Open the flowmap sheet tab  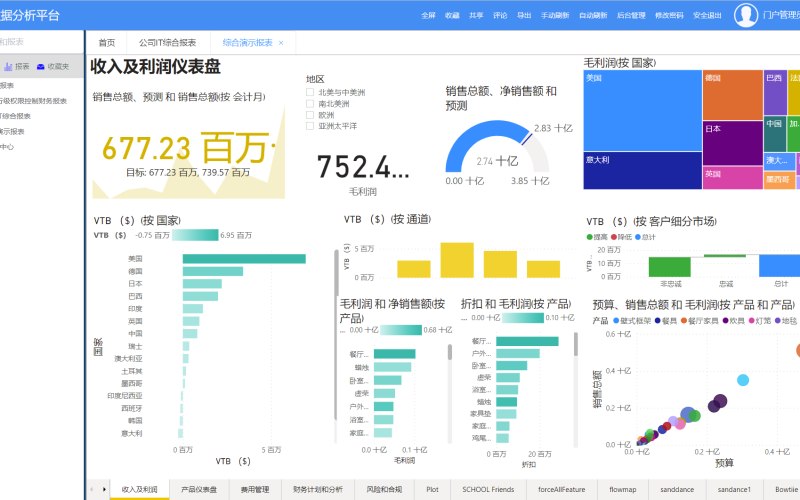622,489
